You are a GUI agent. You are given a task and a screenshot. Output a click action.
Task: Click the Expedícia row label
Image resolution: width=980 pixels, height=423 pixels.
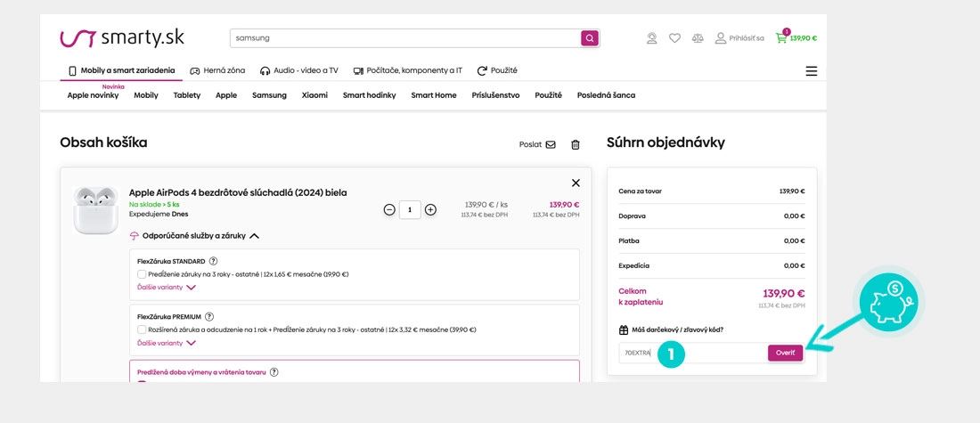[633, 265]
